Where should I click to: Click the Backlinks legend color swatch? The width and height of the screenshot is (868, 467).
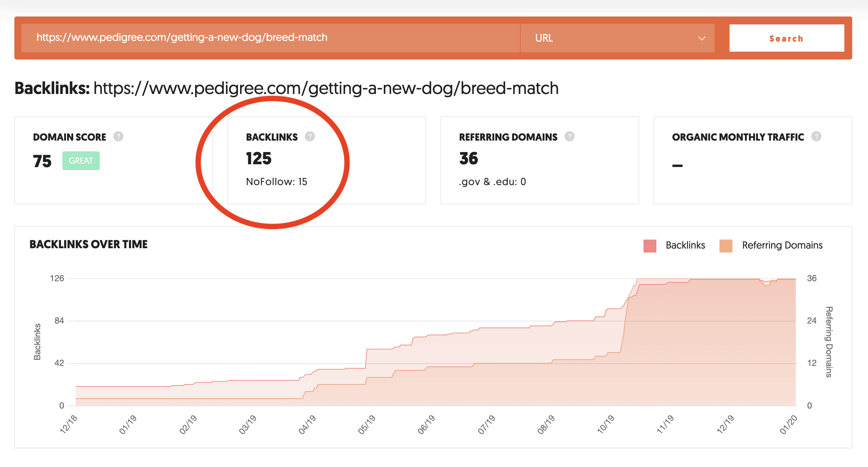point(649,245)
